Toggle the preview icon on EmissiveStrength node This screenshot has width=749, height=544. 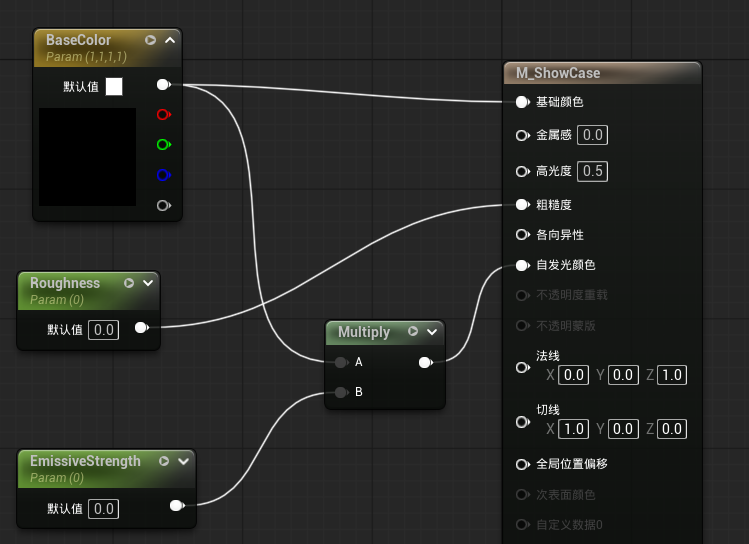[164, 461]
